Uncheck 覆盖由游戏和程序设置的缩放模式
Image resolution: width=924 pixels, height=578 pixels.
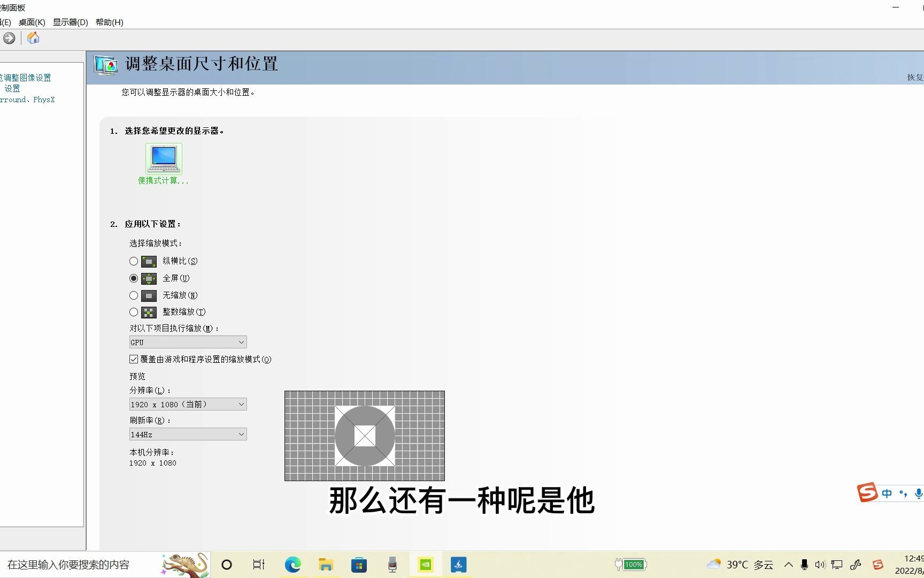[x=133, y=359]
